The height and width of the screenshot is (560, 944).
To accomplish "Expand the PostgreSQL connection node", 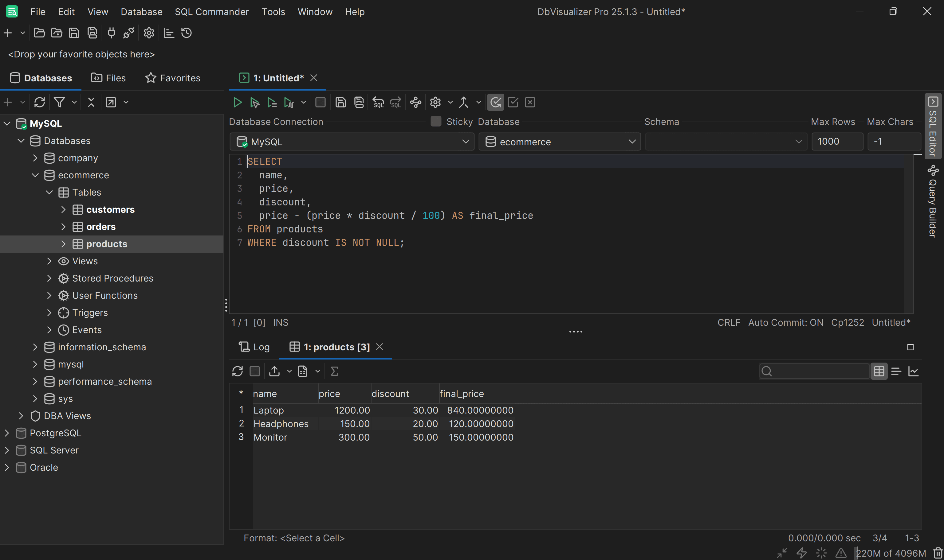I will (x=7, y=433).
